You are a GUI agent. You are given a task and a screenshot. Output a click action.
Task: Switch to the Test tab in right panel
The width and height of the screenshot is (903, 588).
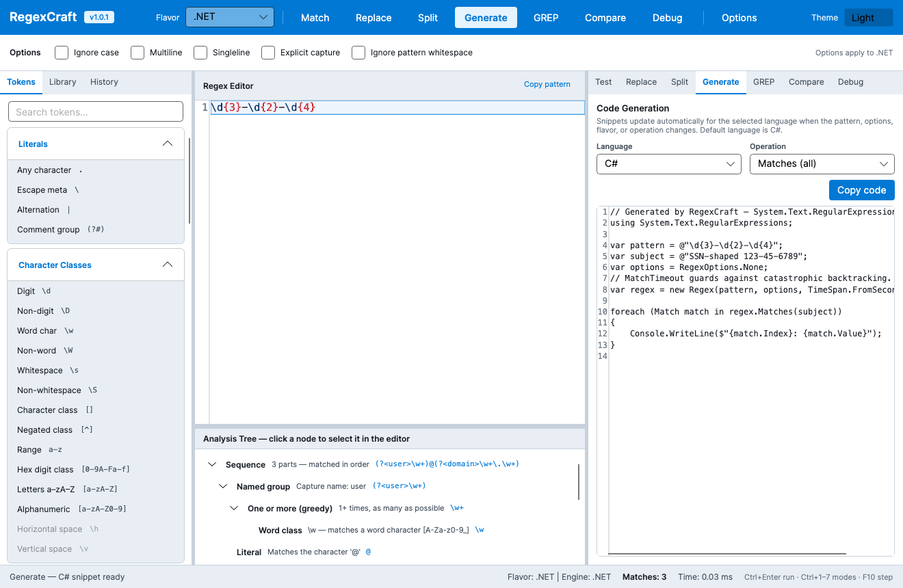coord(603,82)
